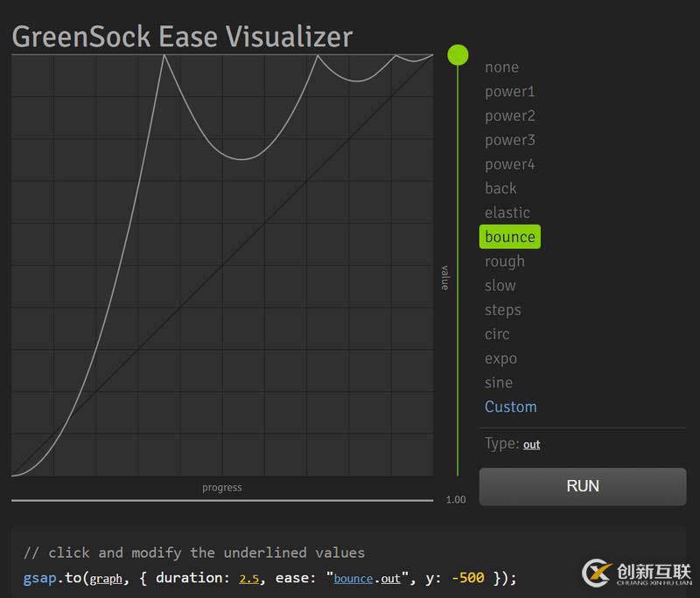Click the 'click and modify' code comment
Image resolution: width=700 pixels, height=598 pixels.
click(194, 553)
